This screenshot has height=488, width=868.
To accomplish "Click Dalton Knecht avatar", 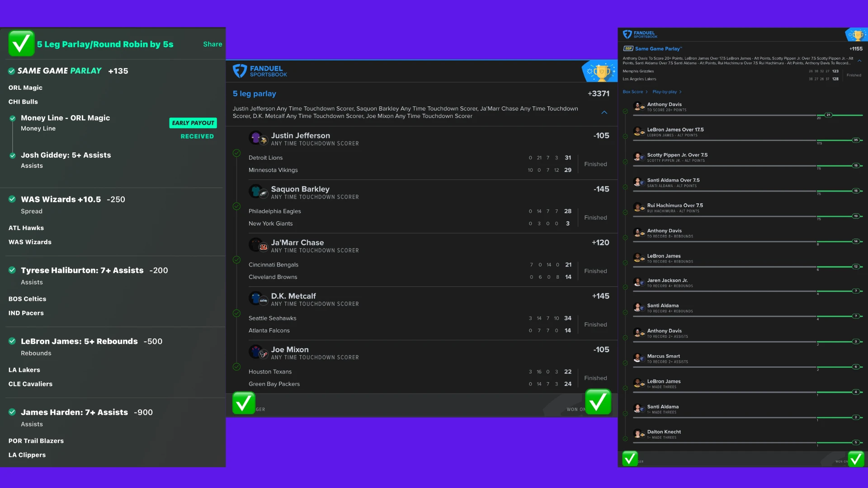I will 639,434.
